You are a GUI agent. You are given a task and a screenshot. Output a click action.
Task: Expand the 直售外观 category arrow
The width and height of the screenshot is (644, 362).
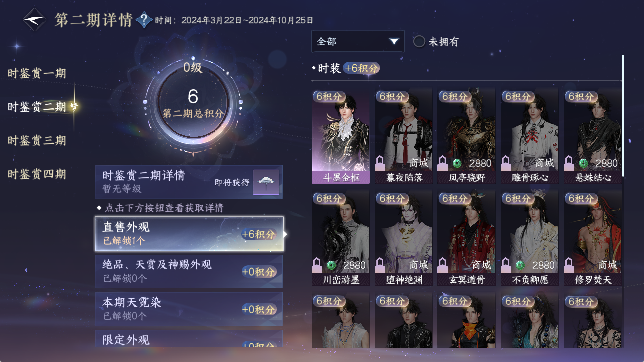click(285, 234)
